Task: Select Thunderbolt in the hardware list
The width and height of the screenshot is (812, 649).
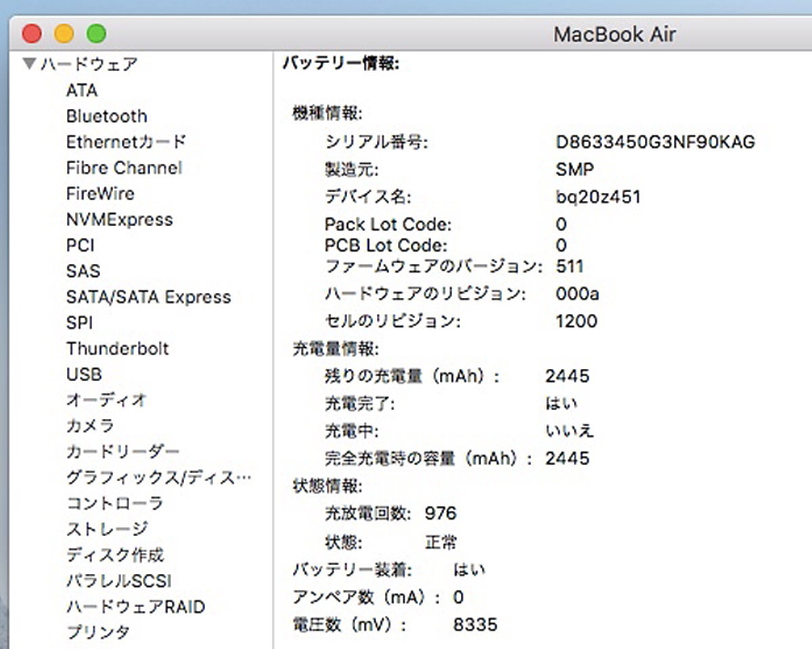Action: [x=118, y=349]
